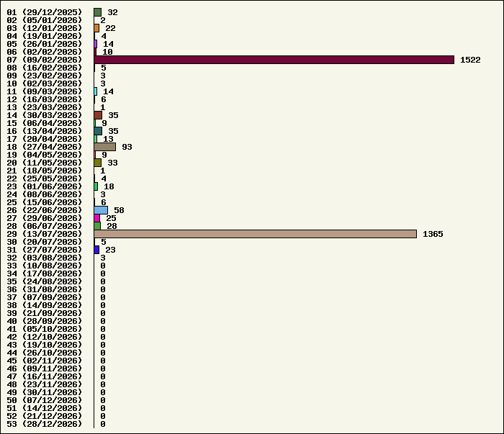Click the value 28 beside week 28
Viewport: 504px width, 434px height.
pos(112,226)
